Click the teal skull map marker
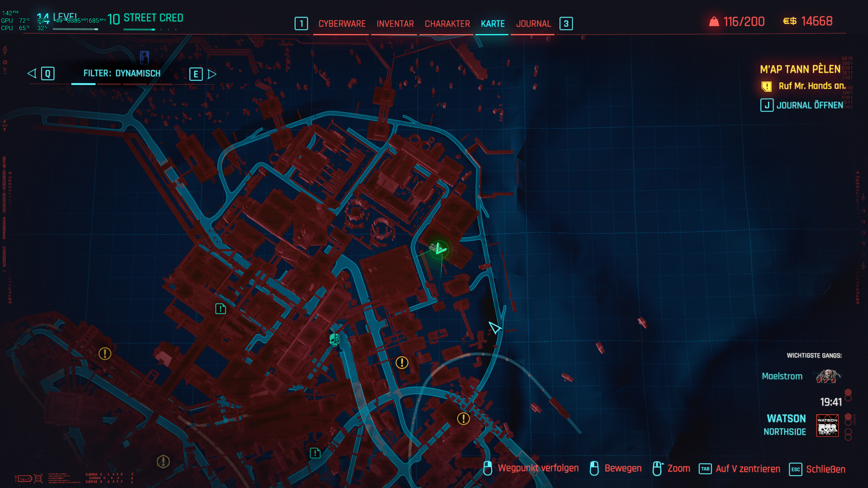This screenshot has width=868, height=488. click(x=335, y=340)
